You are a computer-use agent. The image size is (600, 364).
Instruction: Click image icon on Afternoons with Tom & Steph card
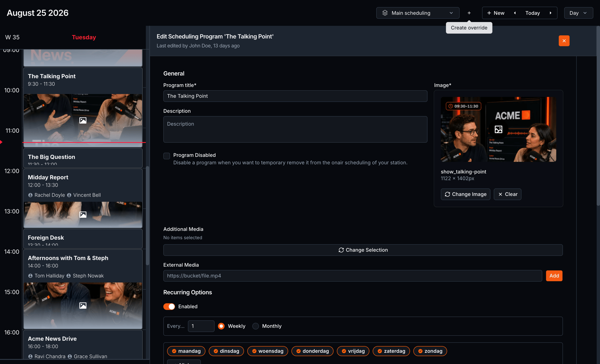coord(83,305)
